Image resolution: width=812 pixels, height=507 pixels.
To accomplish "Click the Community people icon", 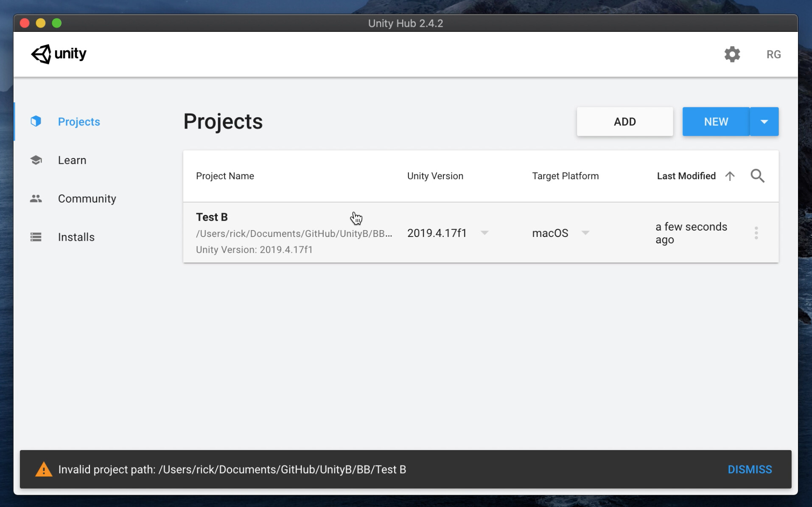I will [x=36, y=198].
